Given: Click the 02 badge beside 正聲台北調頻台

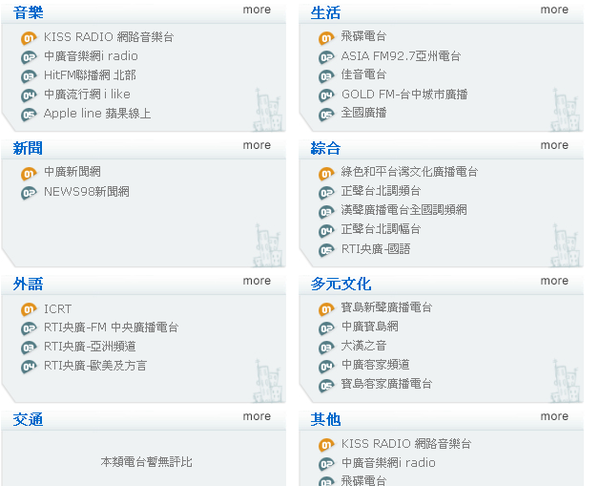Looking at the screenshot, I should (x=326, y=192).
